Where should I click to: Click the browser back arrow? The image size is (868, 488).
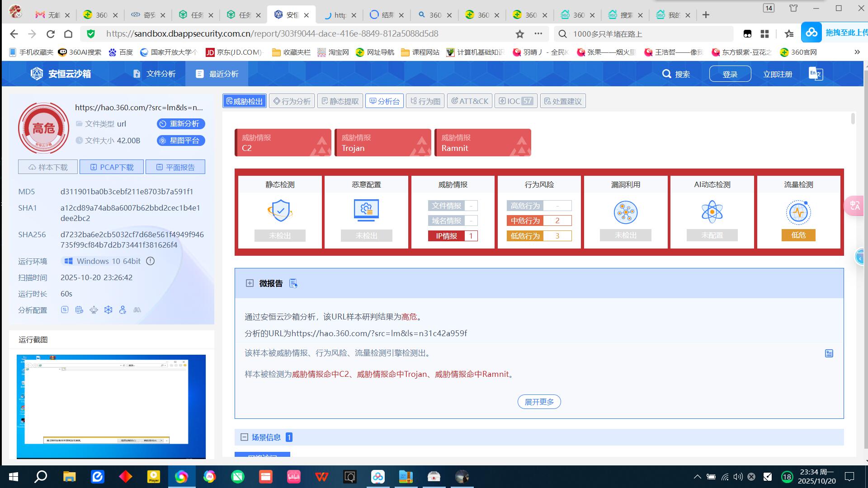point(14,34)
